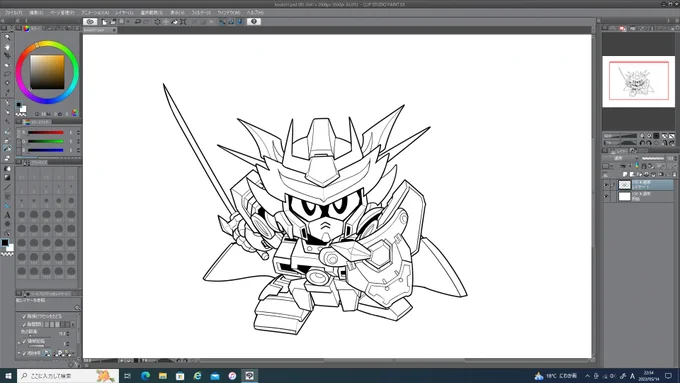680x383 pixels.
Task: Select the Lasso selection tool
Action: point(7,74)
